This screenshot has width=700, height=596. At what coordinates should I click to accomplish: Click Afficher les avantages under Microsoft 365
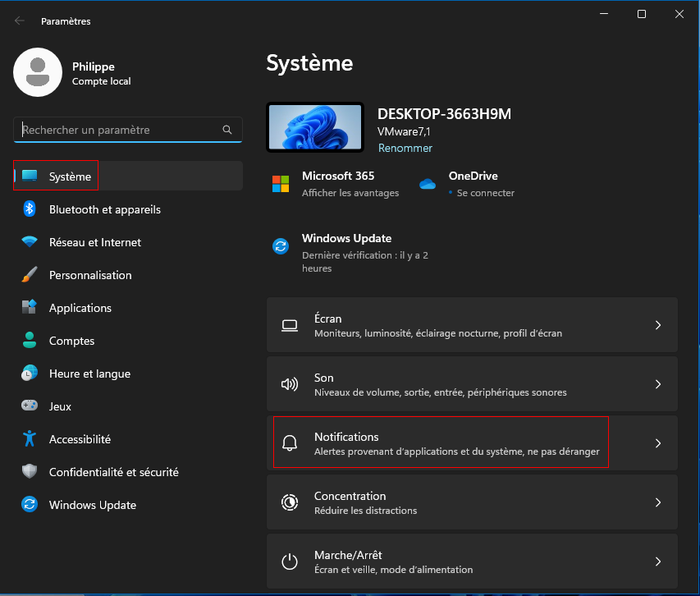350,193
